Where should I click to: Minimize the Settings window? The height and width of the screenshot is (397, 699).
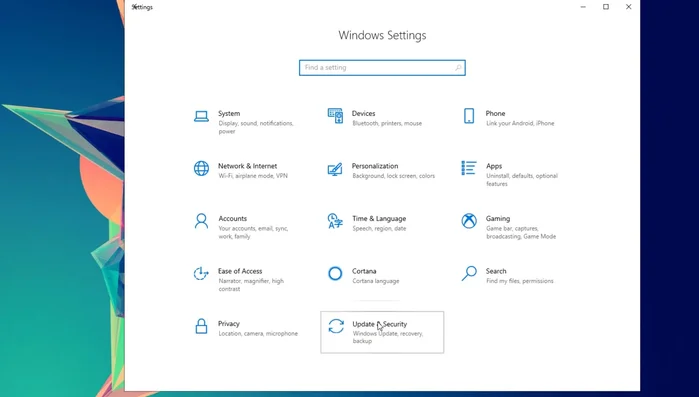coord(583,7)
